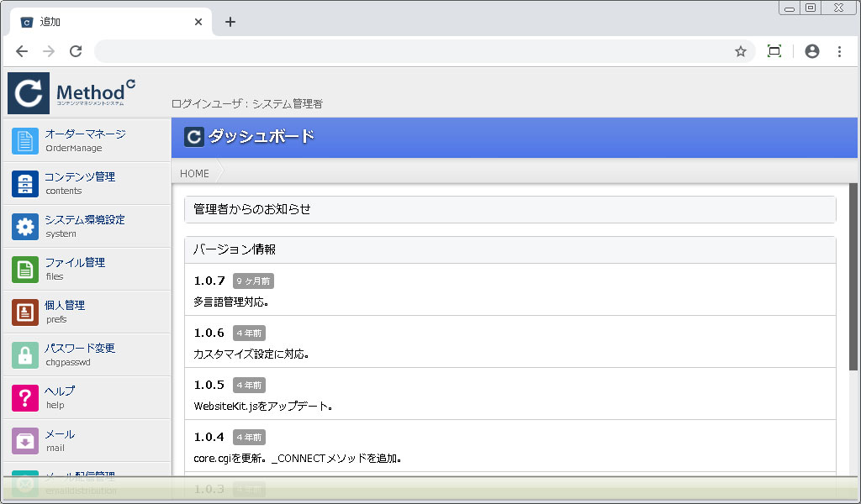Viewport: 861px width, 504px height.
Task: Collapse the バージョン情報 panel header
Action: pyautogui.click(x=510, y=249)
